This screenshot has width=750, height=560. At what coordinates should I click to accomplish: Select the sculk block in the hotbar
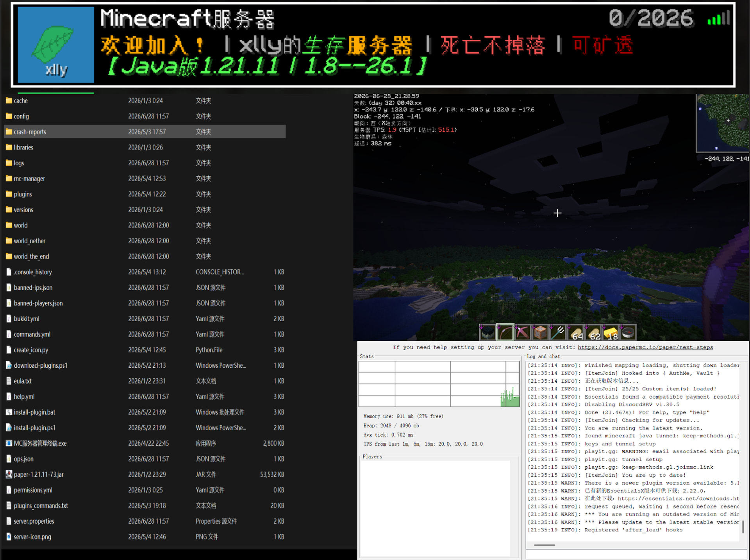coord(487,333)
